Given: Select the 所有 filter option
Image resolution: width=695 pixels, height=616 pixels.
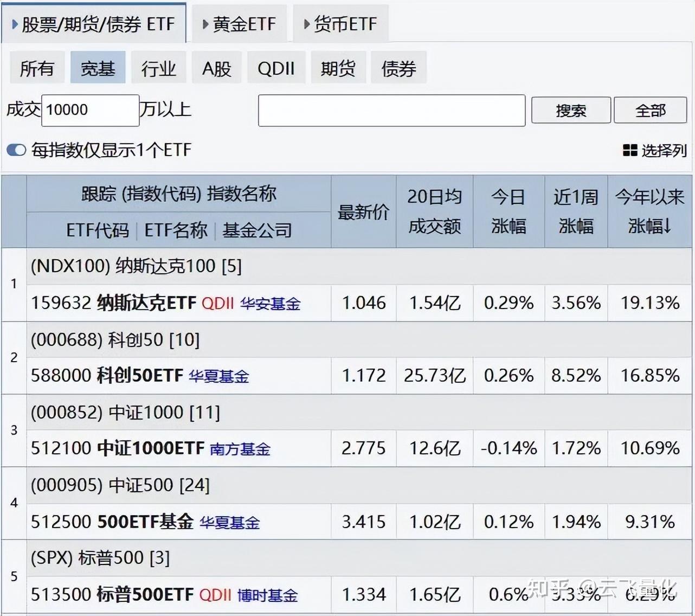Looking at the screenshot, I should (x=37, y=67).
